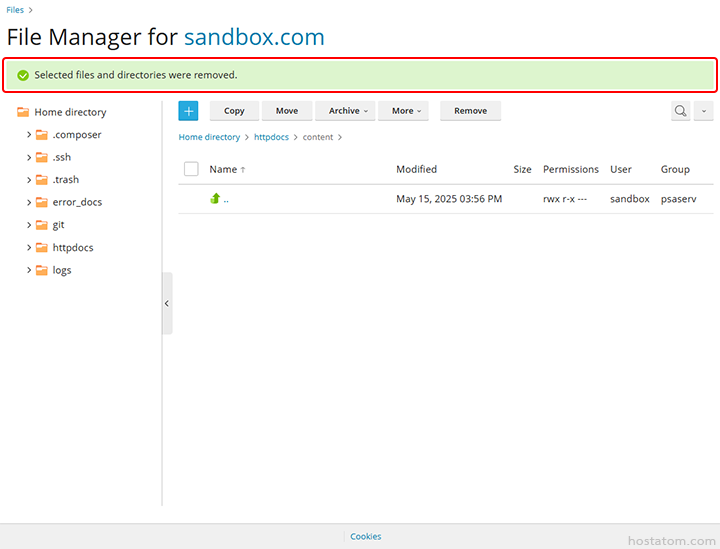Click the .trash folder icon
Image resolution: width=720 pixels, height=549 pixels.
[x=42, y=180]
